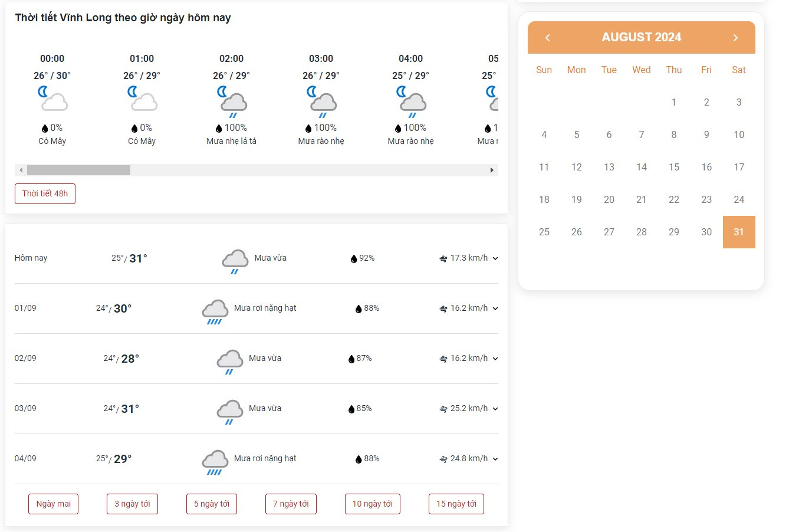Viewport: 789px width, 532px height.
Task: Click the 04:00 hour rain weather icon
Action: [412, 101]
